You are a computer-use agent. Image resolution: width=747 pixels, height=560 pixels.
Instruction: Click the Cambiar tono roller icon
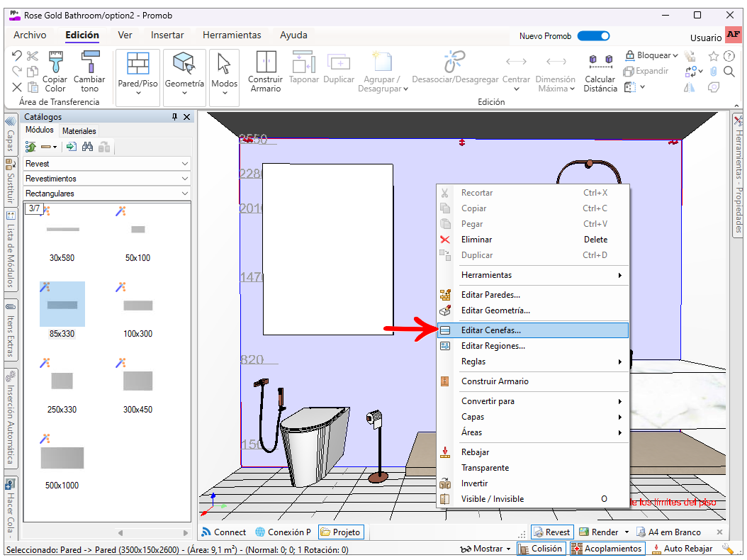click(89, 62)
